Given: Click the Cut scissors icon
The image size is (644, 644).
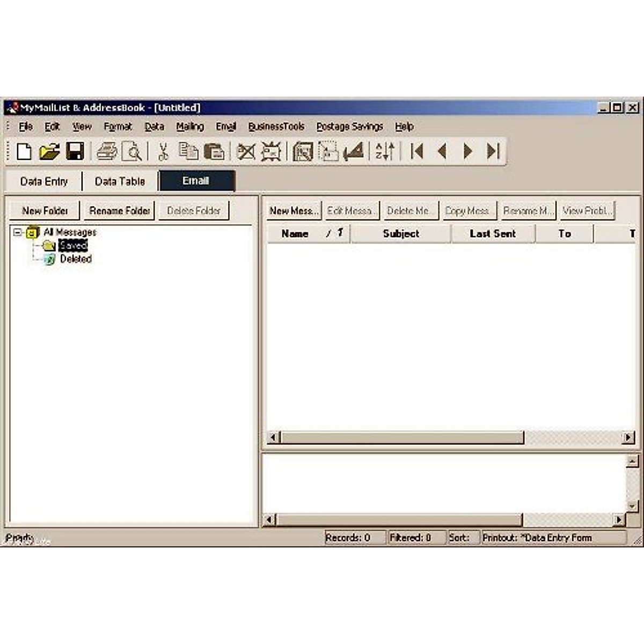Looking at the screenshot, I should point(163,152).
